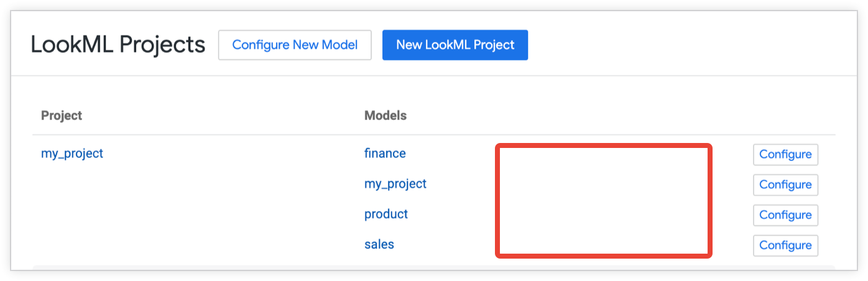
Task: Open the my_project model link
Action: click(395, 183)
